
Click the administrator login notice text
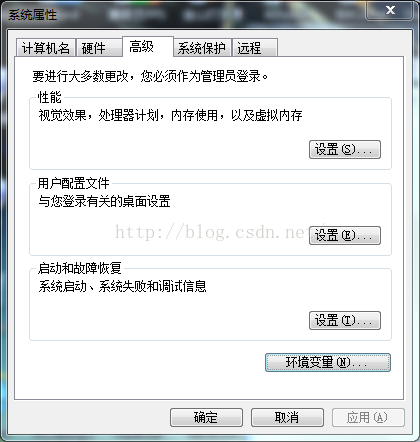[150, 76]
